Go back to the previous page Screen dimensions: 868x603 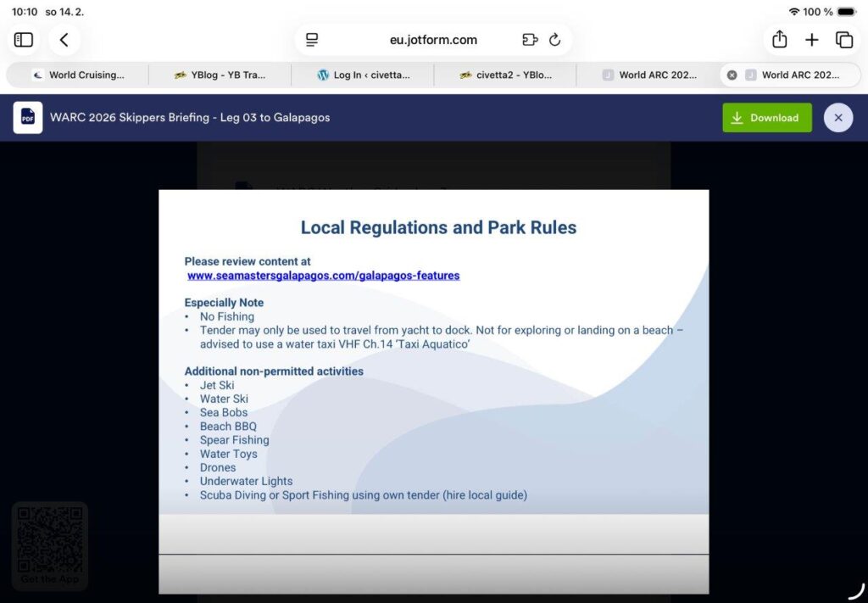click(x=64, y=40)
